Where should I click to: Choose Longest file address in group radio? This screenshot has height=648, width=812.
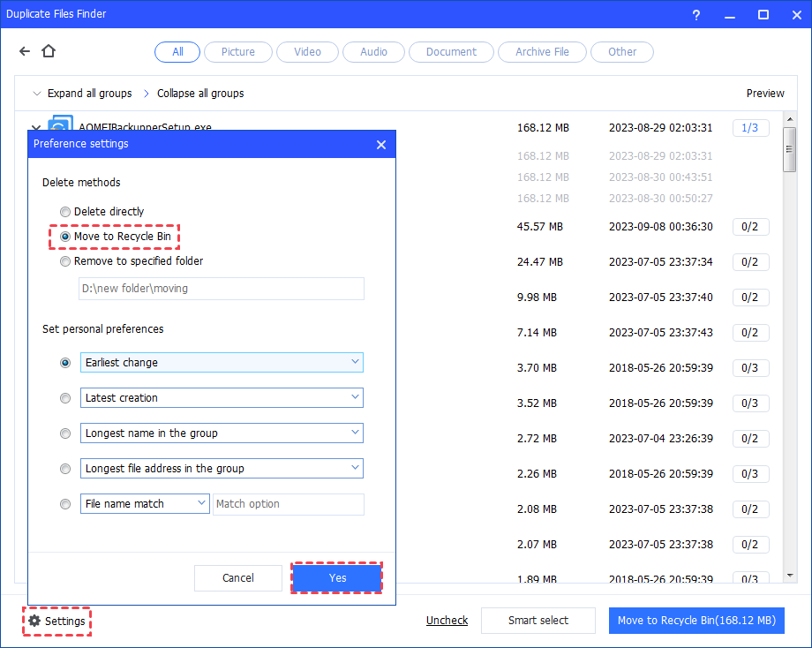point(65,468)
